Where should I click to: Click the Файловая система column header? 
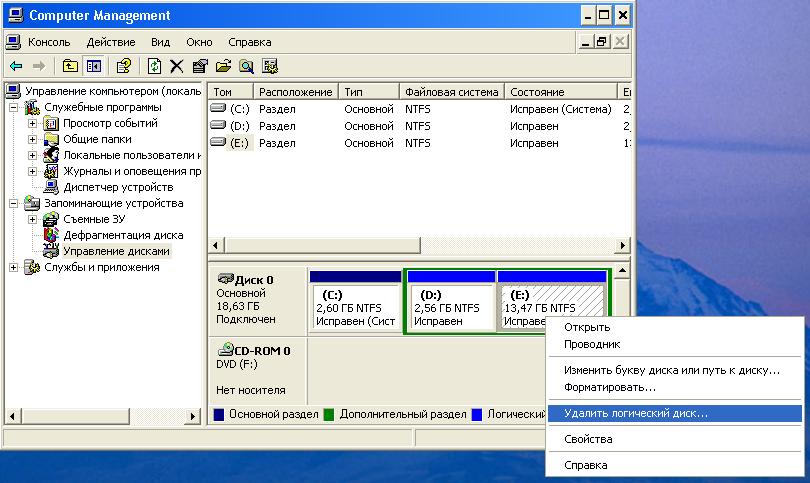(451, 91)
